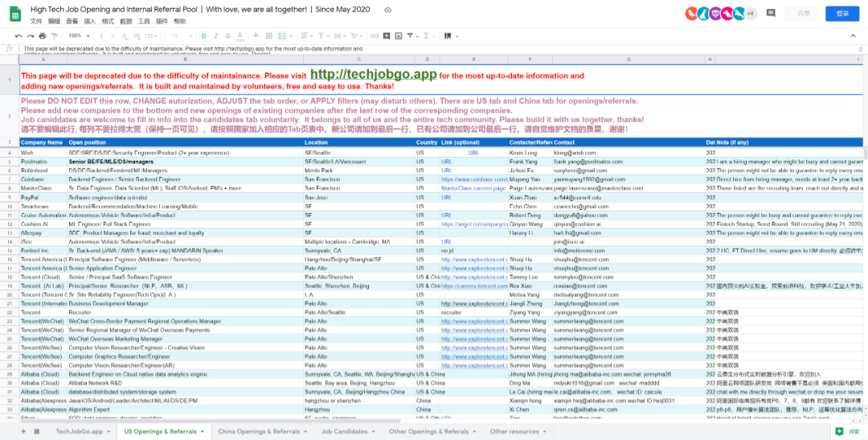The width and height of the screenshot is (868, 440).
Task: Open the text rotation dropdown
Action: (x=355, y=36)
